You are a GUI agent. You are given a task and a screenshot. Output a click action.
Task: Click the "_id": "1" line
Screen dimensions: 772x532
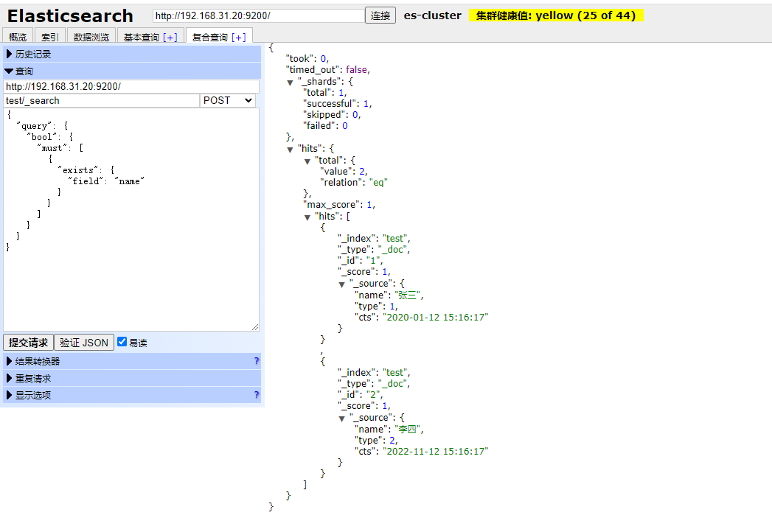tap(360, 260)
